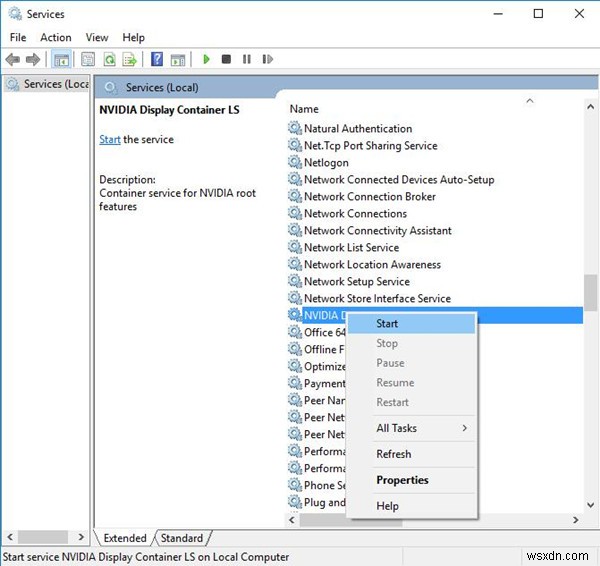Sort by the Name column header

[304, 109]
